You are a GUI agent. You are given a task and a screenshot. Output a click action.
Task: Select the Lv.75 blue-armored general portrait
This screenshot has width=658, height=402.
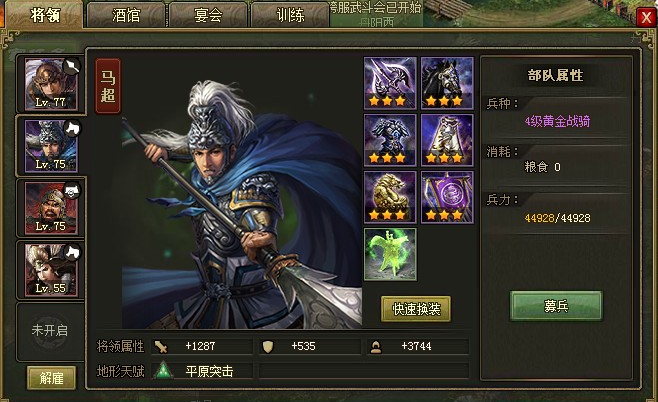pyautogui.click(x=51, y=146)
